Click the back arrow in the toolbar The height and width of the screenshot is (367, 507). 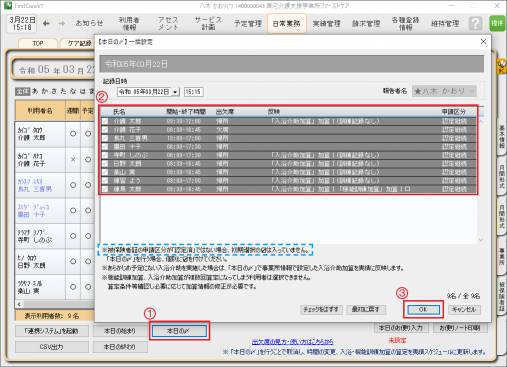[46, 24]
